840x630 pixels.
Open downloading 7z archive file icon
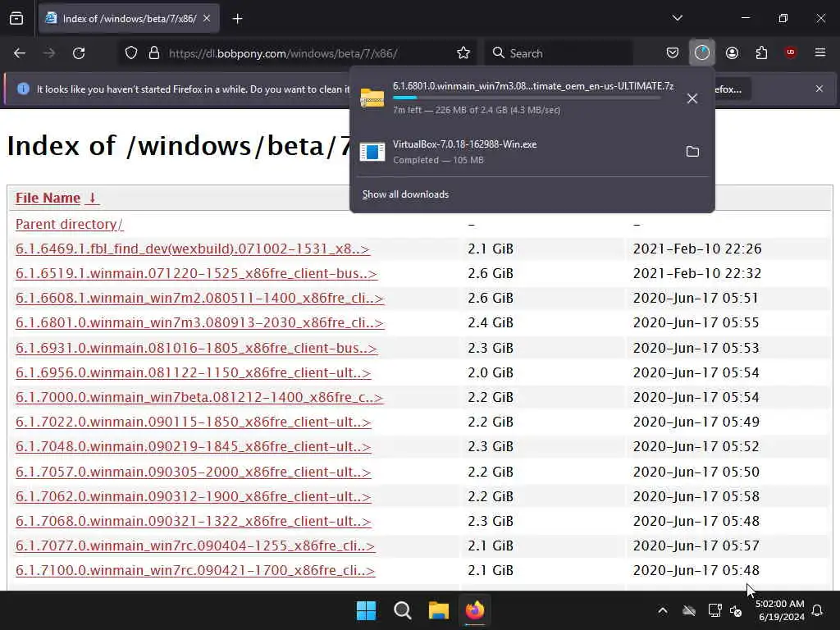(x=372, y=98)
